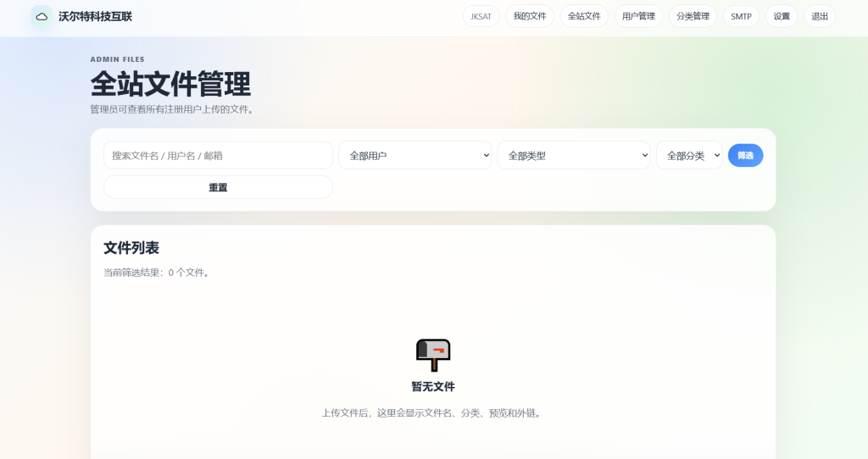Open 全站文件 in navigation
This screenshot has height=459, width=868.
(x=584, y=17)
